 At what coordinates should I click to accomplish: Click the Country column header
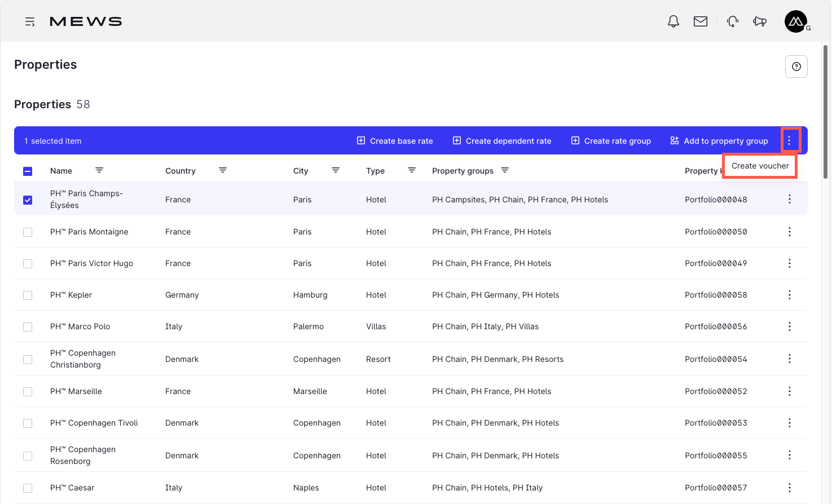click(x=181, y=171)
